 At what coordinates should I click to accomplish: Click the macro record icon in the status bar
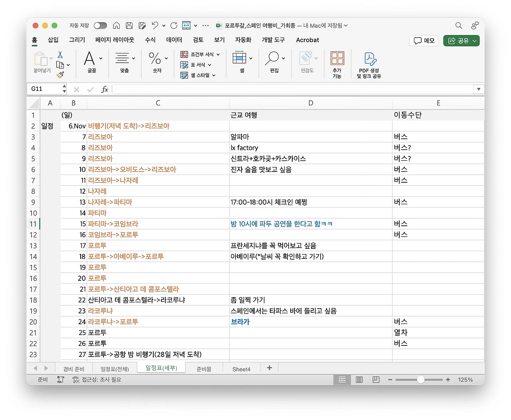pyautogui.click(x=61, y=380)
